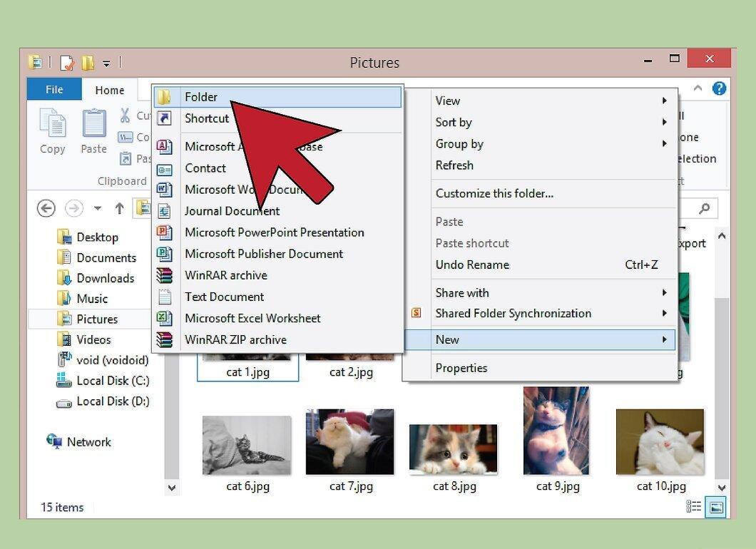Open recent locations dropdown arrow
756x549 pixels.
(98, 208)
